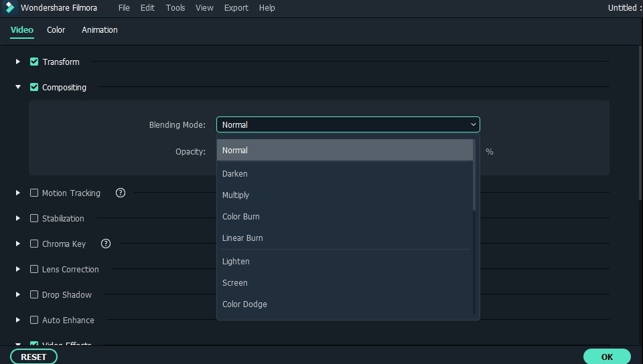
Task: Open the View menu
Action: [204, 8]
